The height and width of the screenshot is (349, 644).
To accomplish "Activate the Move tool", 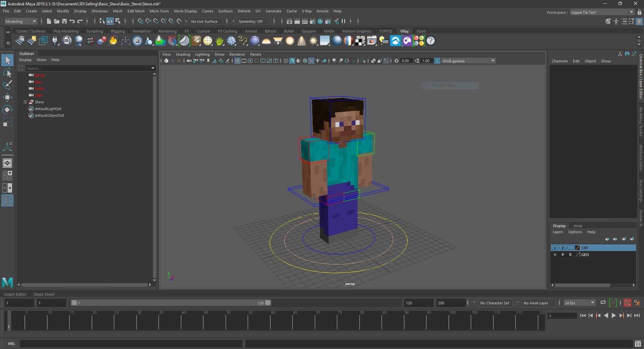I will click(7, 97).
